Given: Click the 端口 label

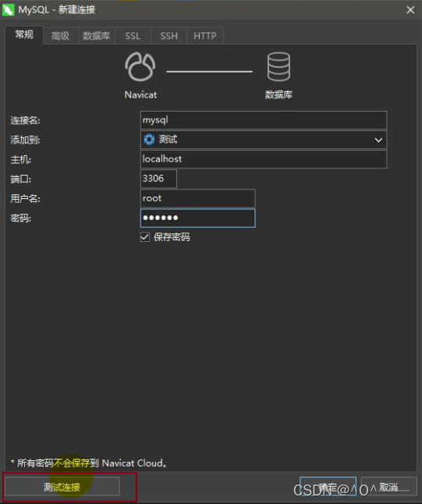Looking at the screenshot, I should coord(20,179).
